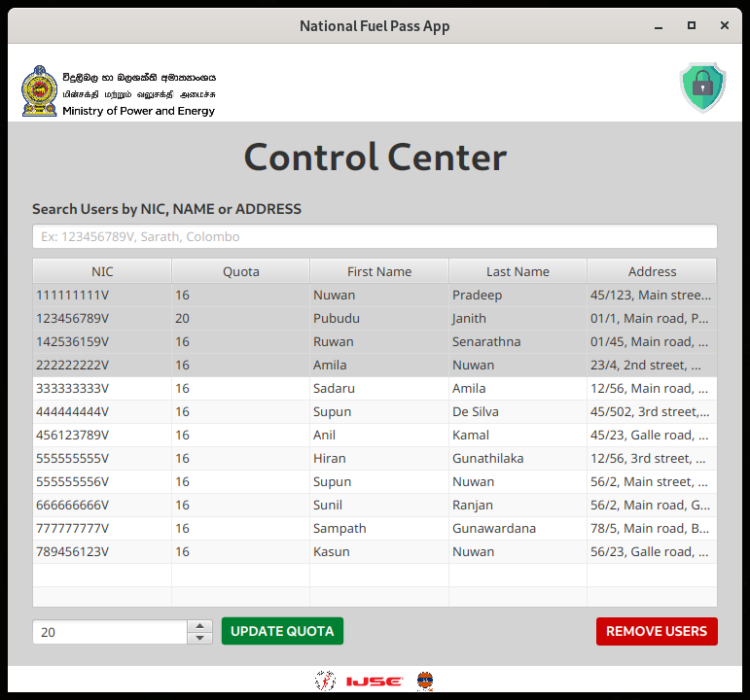Click first name cell Sampath

click(x=379, y=528)
